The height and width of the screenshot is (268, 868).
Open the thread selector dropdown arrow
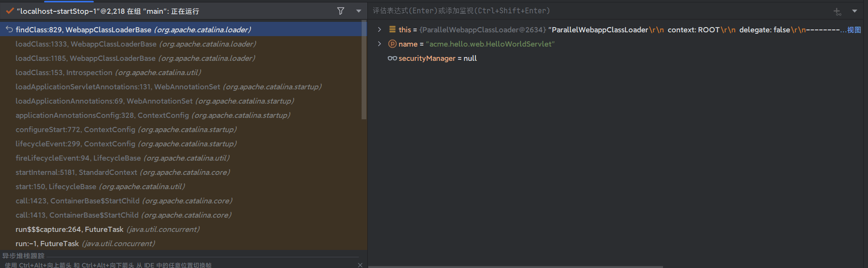click(x=358, y=11)
